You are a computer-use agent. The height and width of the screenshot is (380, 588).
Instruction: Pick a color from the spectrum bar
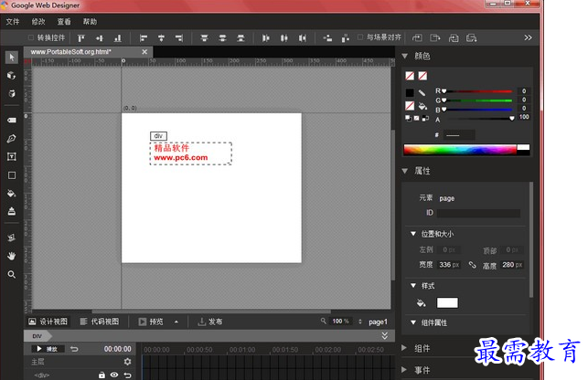(460, 150)
